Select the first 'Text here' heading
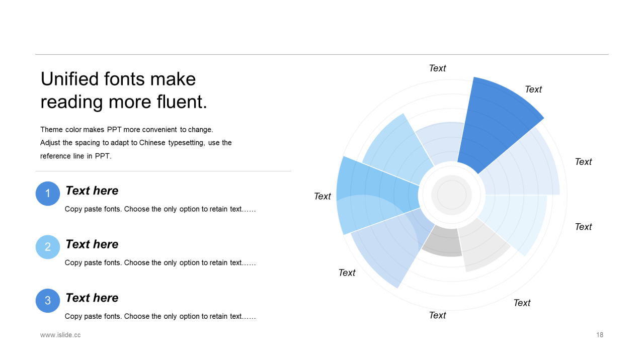Image resolution: width=644 pixels, height=362 pixels. point(92,191)
